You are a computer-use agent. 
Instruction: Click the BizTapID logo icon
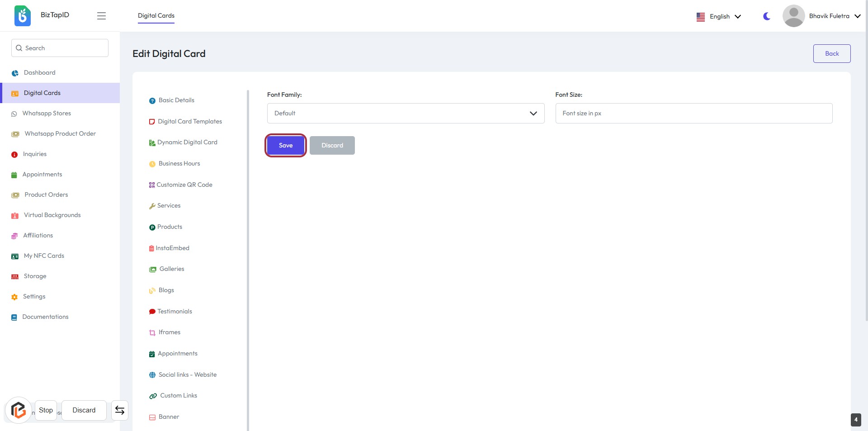tap(22, 16)
